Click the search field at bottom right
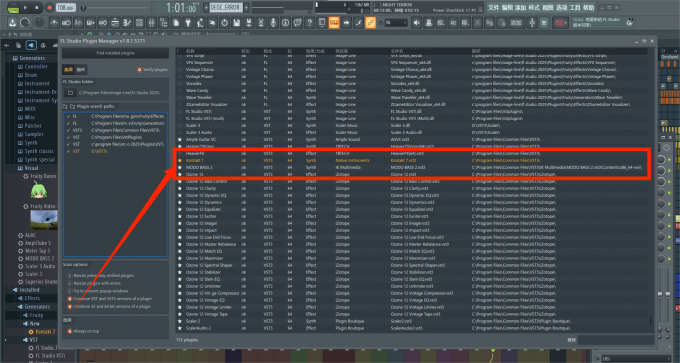 615,340
